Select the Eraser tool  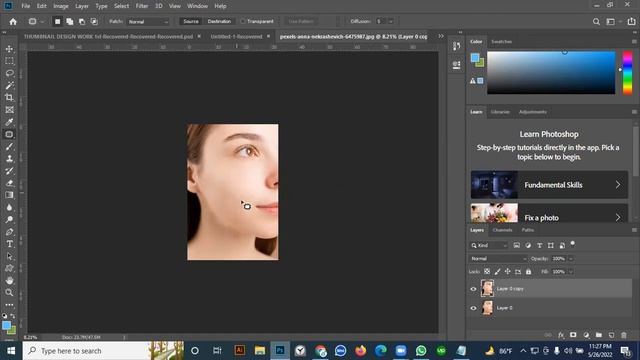pyautogui.click(x=9, y=183)
